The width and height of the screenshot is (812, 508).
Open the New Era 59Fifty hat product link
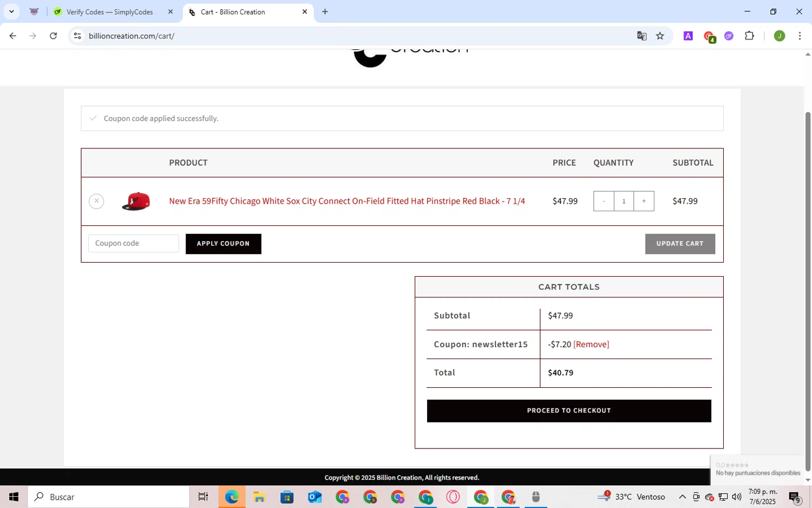pos(347,201)
